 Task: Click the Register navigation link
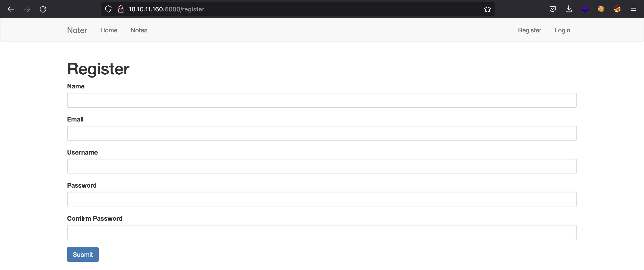tap(530, 30)
